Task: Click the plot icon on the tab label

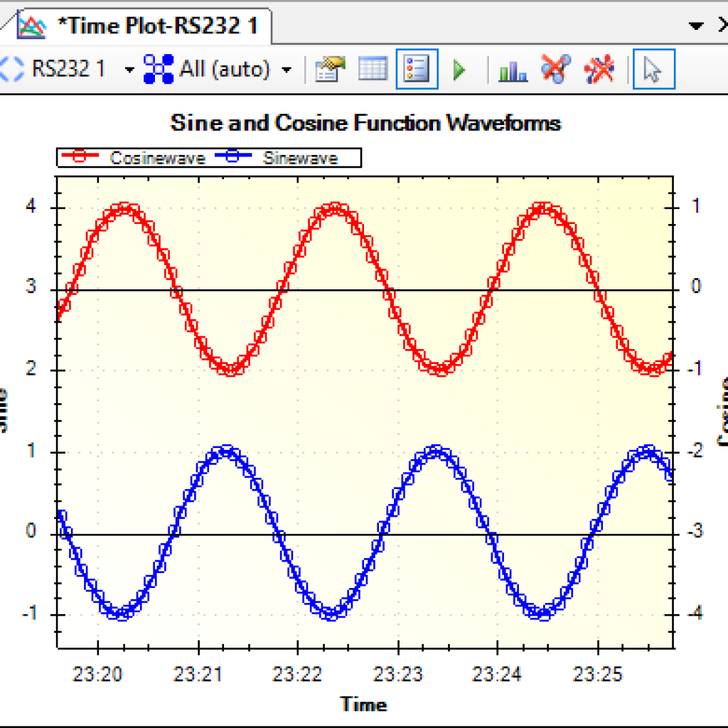Action: pos(31,25)
